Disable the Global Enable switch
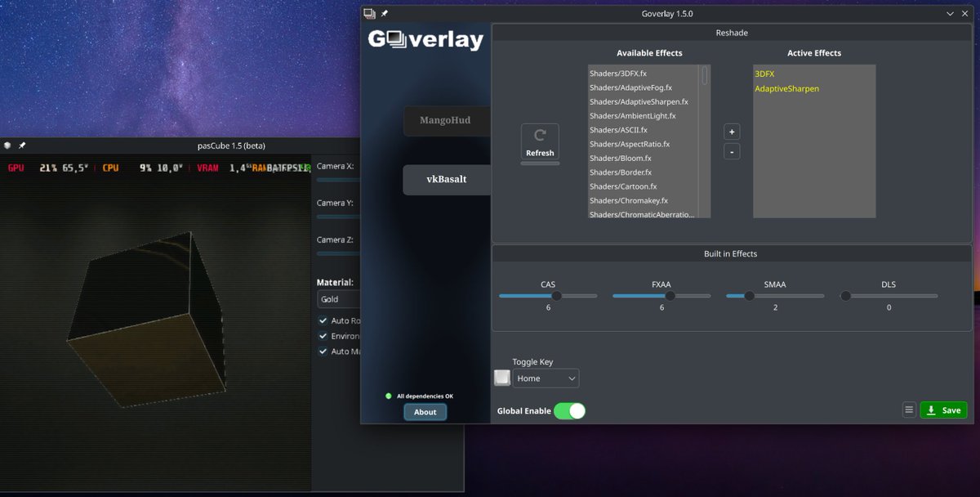Screen dimensions: 980x497 pos(571,410)
